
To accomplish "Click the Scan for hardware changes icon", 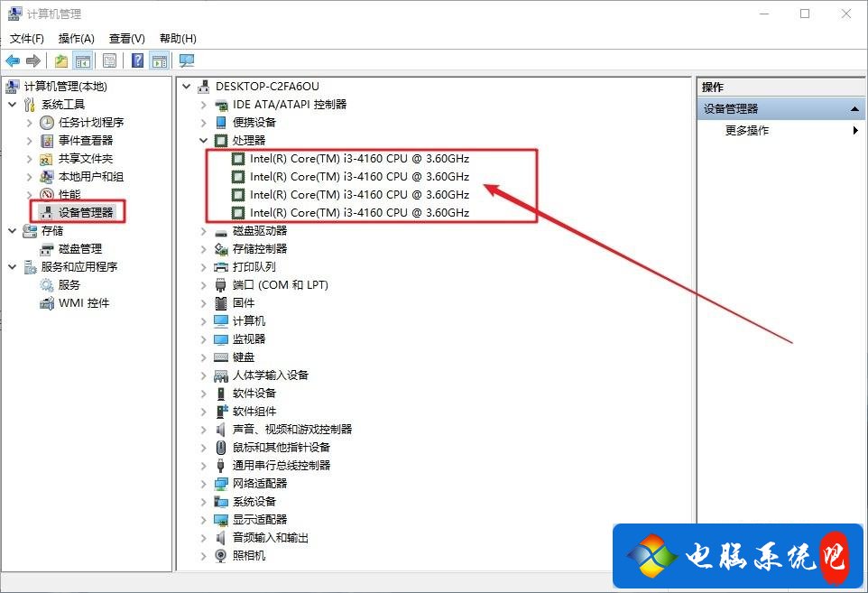I will coord(187,60).
